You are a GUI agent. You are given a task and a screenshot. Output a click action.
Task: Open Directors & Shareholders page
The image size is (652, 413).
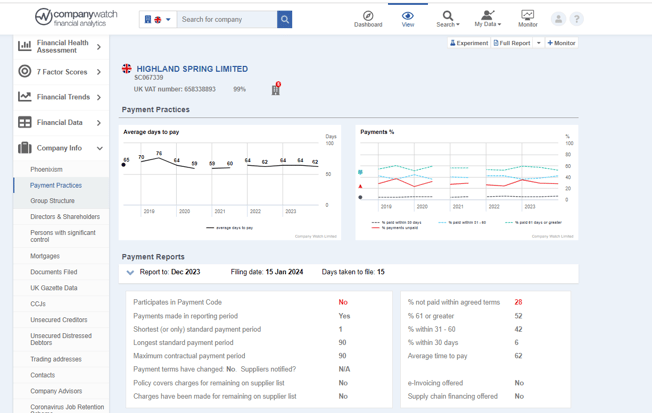tap(65, 217)
